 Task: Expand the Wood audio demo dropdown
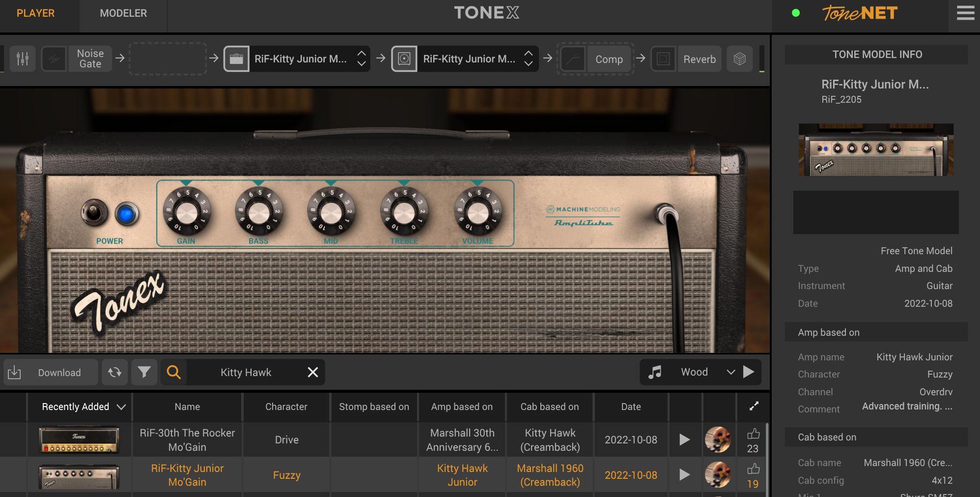coord(730,372)
